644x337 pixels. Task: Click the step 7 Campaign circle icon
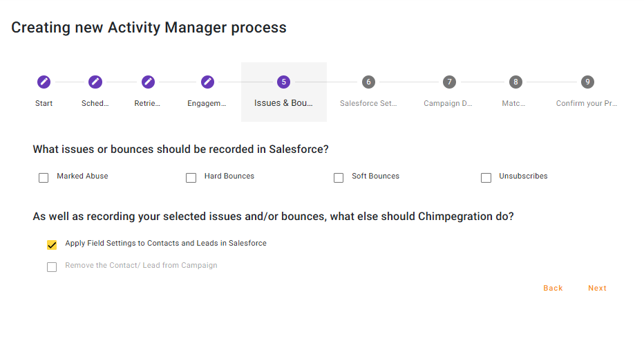(x=449, y=82)
